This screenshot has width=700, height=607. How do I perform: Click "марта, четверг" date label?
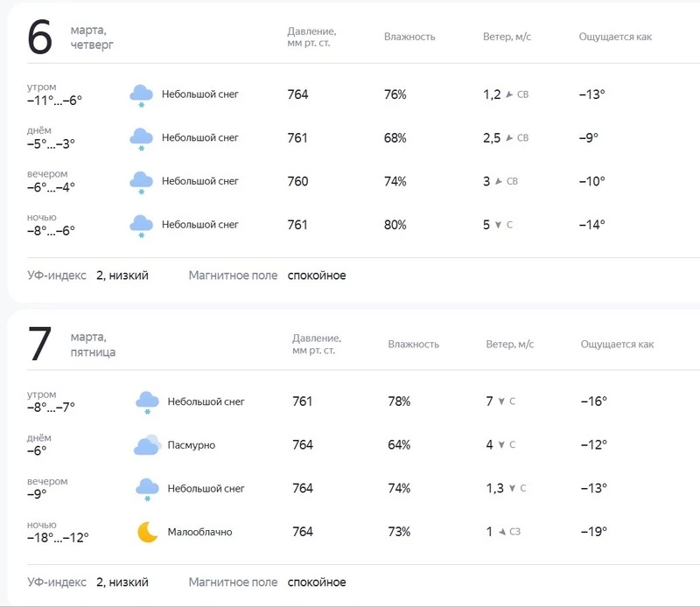coord(92,38)
